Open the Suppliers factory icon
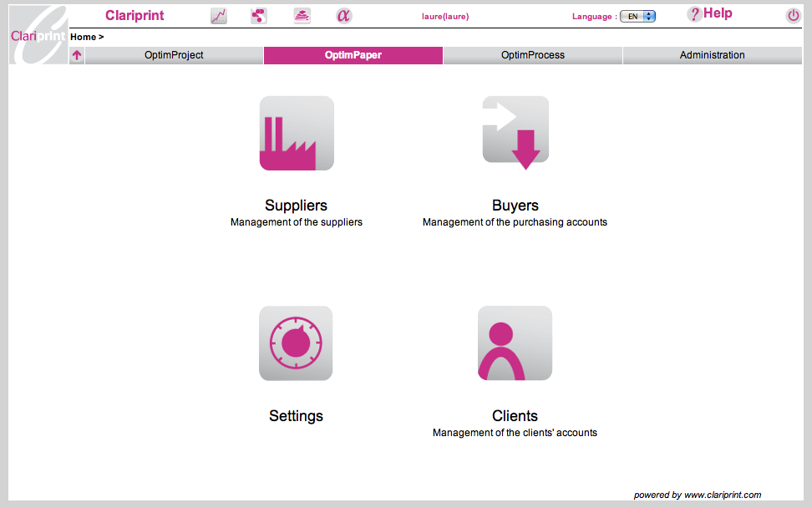812x508 pixels. 297,134
